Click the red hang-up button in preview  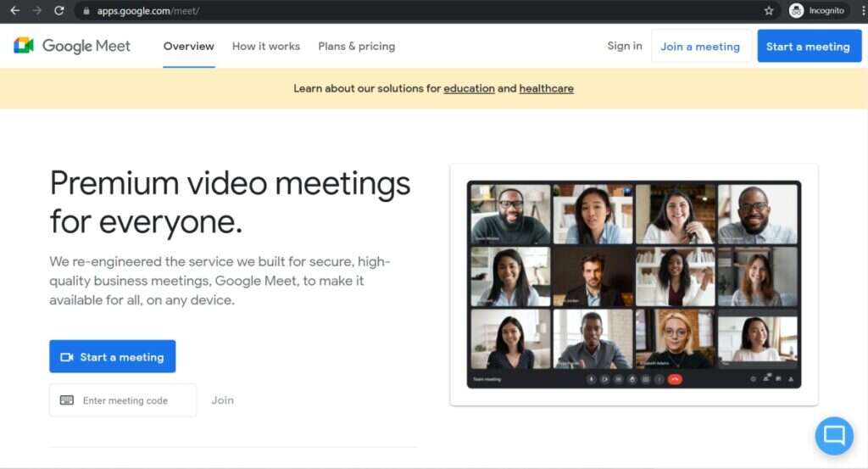[x=674, y=379]
